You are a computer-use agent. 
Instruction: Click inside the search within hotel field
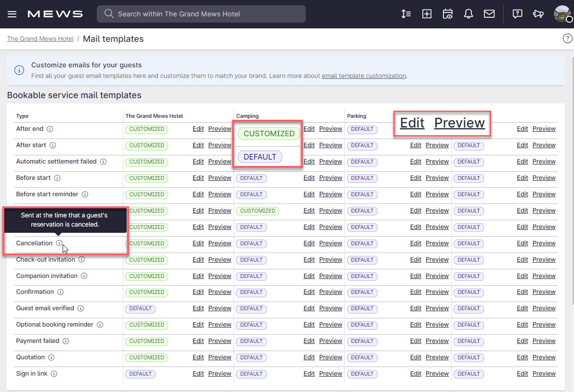pyautogui.click(x=201, y=14)
